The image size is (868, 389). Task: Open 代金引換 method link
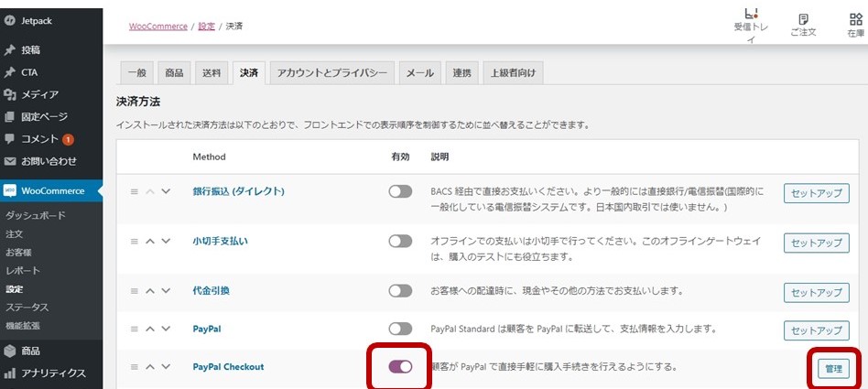point(211,291)
